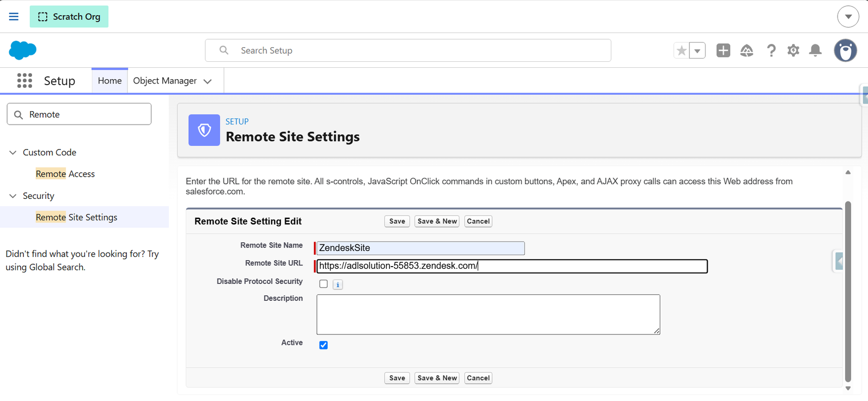868x401 pixels.
Task: Click the SETUP breadcrumb label
Action: pos(237,121)
